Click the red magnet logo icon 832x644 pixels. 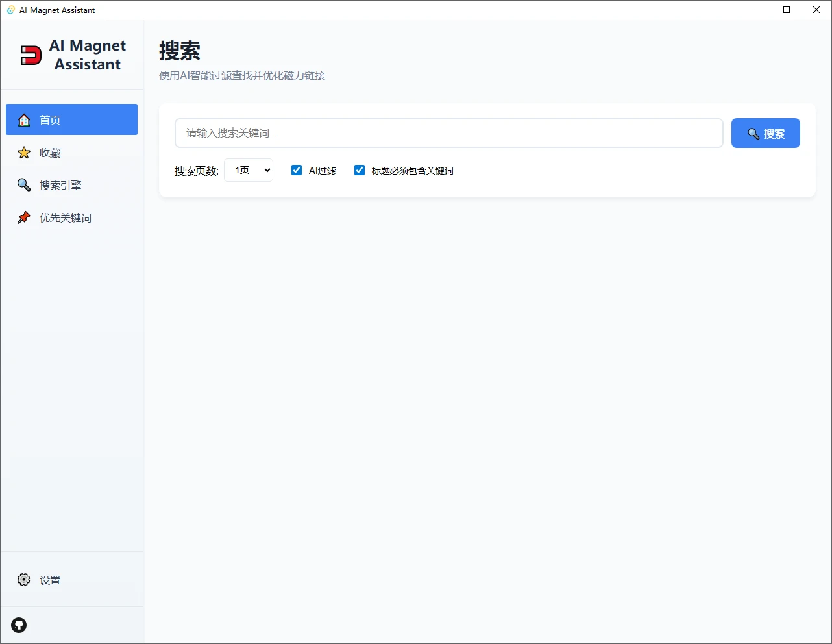pos(31,55)
